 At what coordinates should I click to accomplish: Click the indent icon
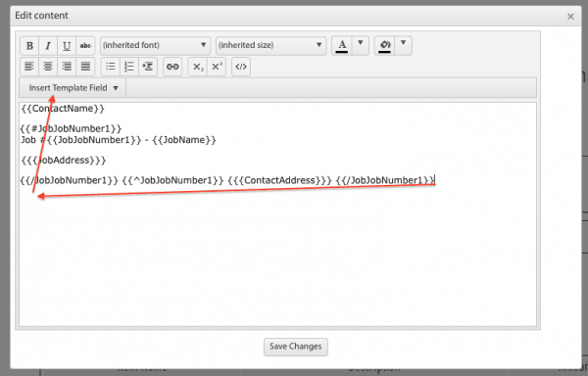(148, 67)
